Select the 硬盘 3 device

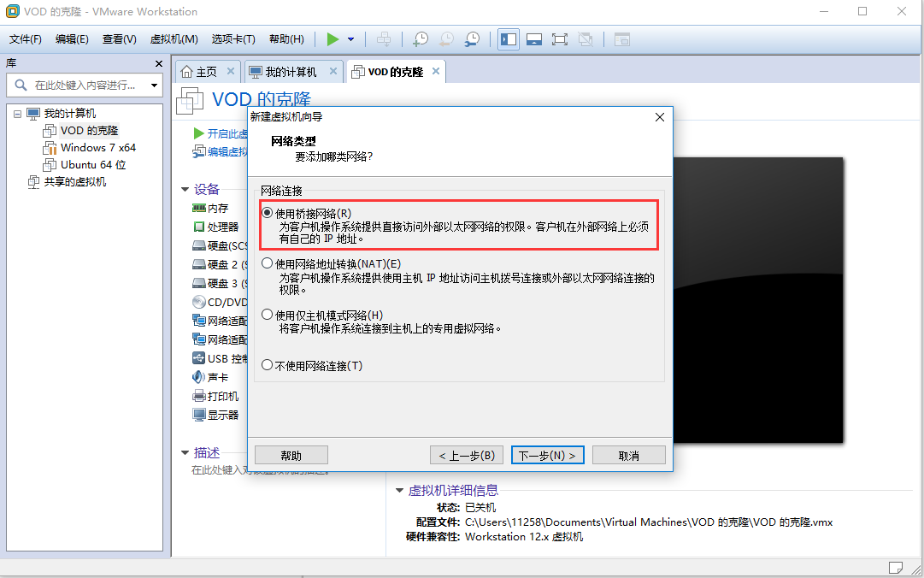[x=220, y=283]
